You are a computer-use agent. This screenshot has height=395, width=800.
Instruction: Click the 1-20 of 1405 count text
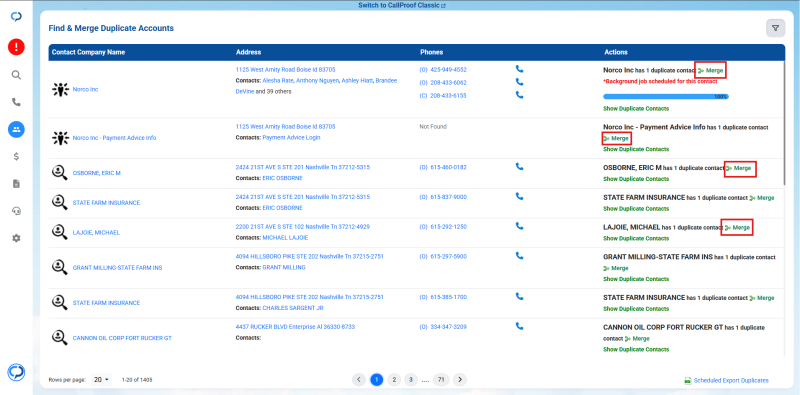tap(137, 380)
